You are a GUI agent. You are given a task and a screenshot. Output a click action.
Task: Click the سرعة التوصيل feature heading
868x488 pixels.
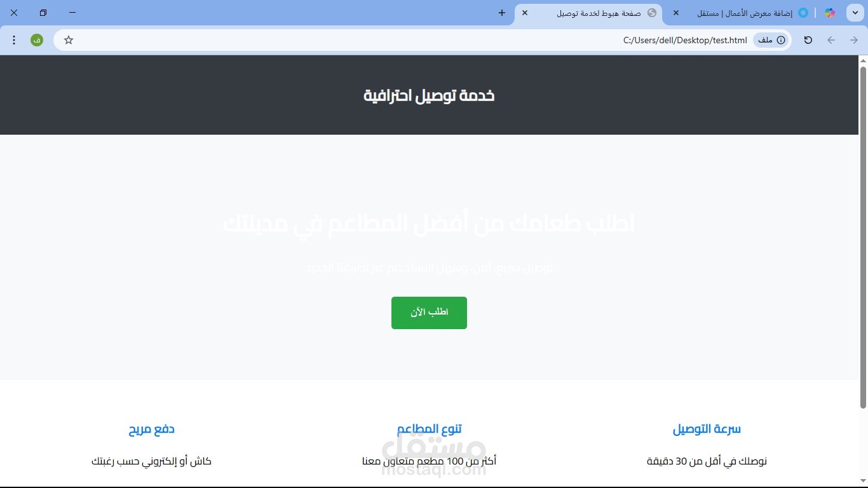tap(707, 429)
